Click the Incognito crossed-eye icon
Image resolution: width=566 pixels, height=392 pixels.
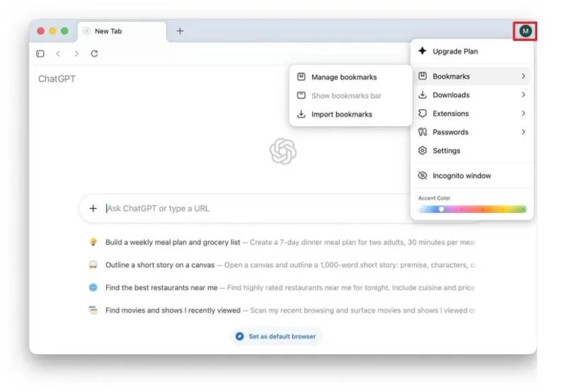(x=422, y=175)
